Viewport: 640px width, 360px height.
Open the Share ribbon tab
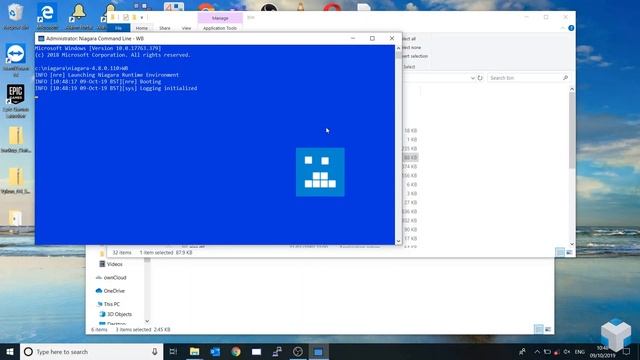click(x=165, y=28)
